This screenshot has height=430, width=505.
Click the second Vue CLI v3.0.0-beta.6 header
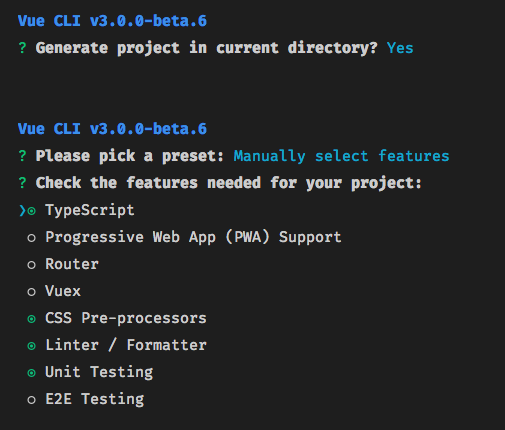point(112,129)
